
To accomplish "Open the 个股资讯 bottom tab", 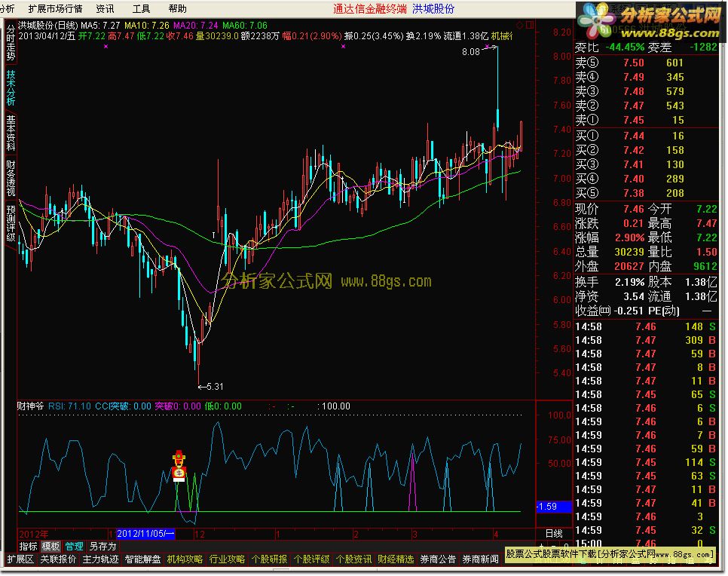I will [x=353, y=559].
